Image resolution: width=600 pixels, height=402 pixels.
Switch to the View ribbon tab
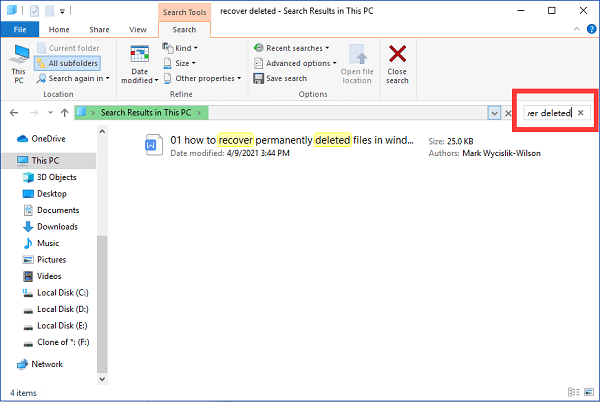(137, 30)
